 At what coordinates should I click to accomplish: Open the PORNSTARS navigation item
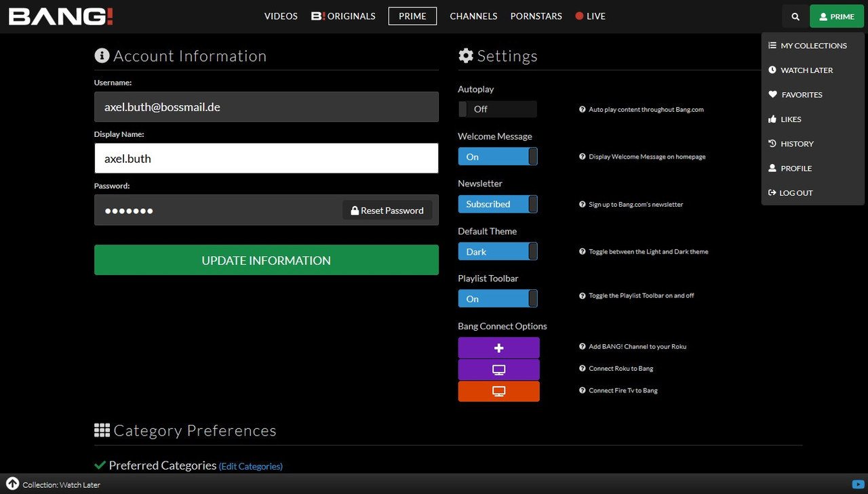tap(536, 16)
